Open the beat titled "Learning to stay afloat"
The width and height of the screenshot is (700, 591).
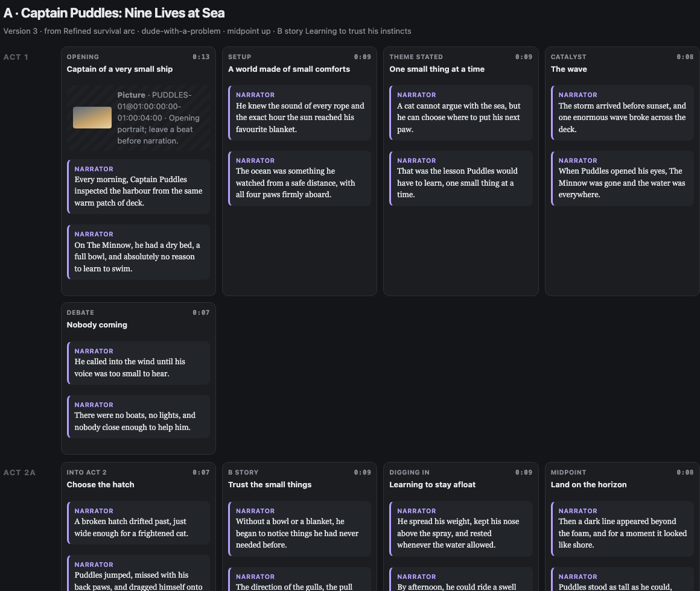pos(432,484)
